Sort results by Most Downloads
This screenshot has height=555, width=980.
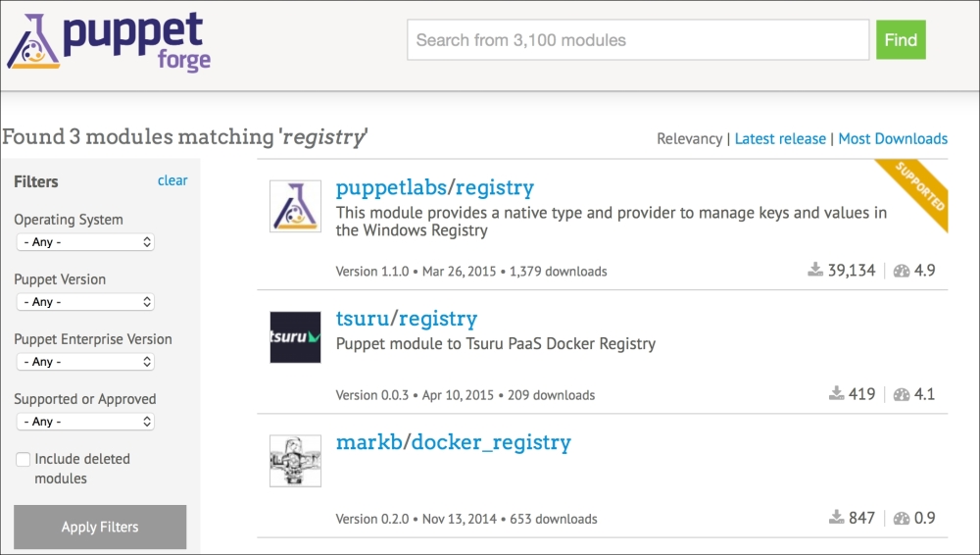coord(893,139)
